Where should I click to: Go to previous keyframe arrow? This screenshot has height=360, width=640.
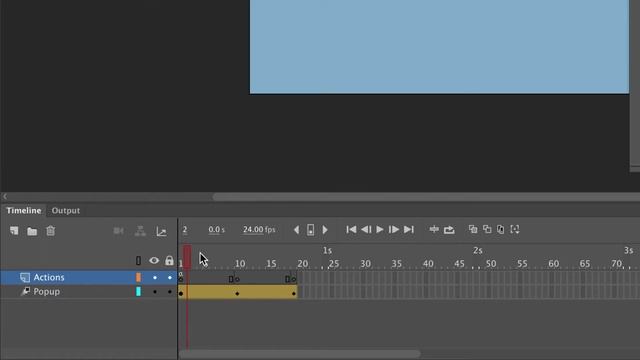(x=296, y=230)
